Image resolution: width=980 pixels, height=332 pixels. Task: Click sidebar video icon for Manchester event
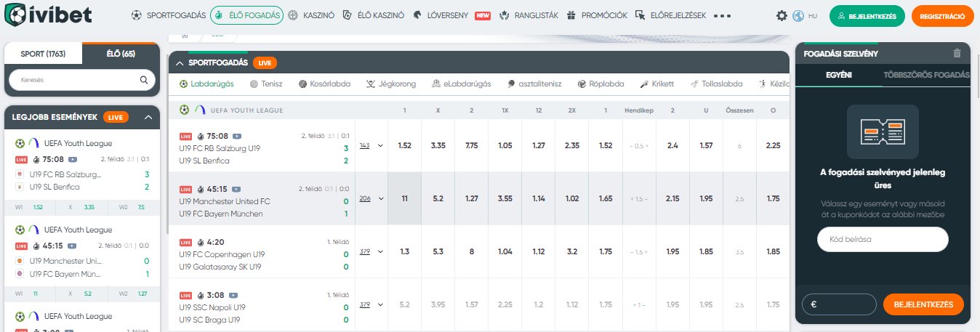pos(73,246)
